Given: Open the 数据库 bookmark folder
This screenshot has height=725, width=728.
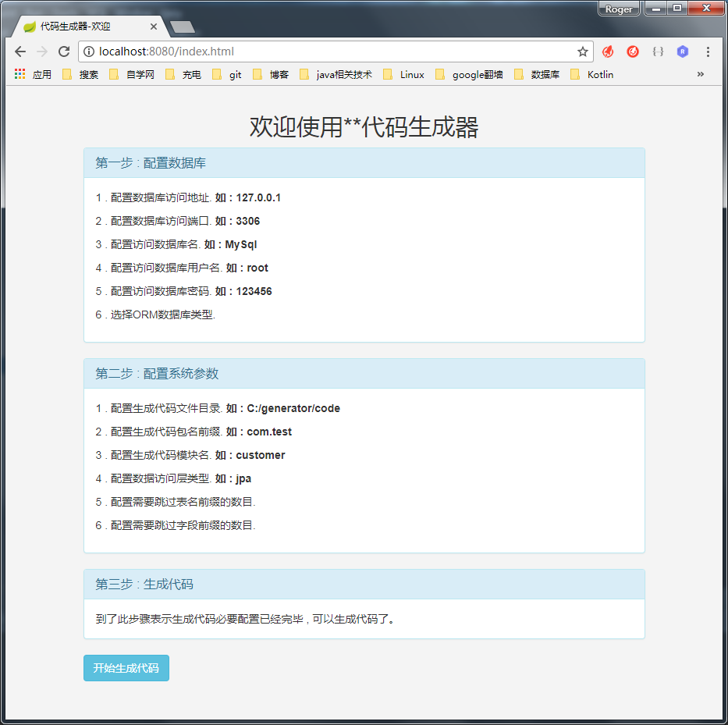Looking at the screenshot, I should [x=537, y=74].
